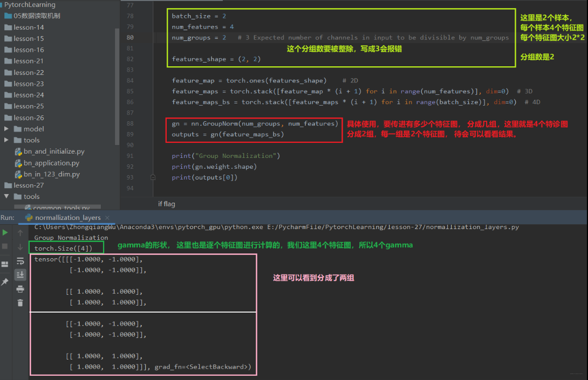Click the print(gn.weight.shape) line
The height and width of the screenshot is (380, 588).
pos(214,167)
